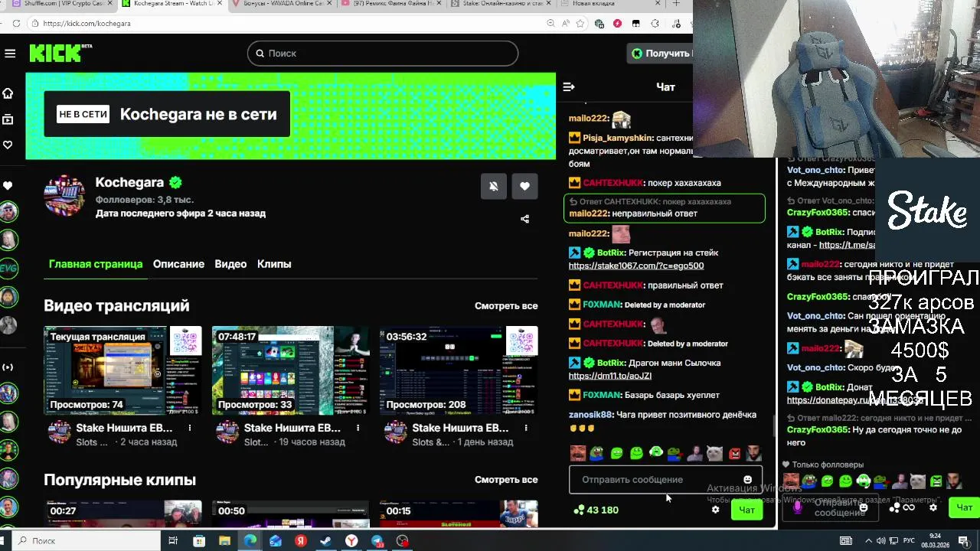Open Yandex browser from taskbar
Viewport: 980px width, 551px height.
coord(351,541)
